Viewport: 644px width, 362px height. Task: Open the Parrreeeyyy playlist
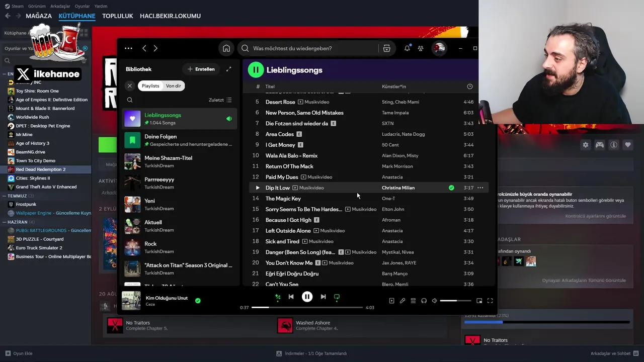(x=180, y=183)
